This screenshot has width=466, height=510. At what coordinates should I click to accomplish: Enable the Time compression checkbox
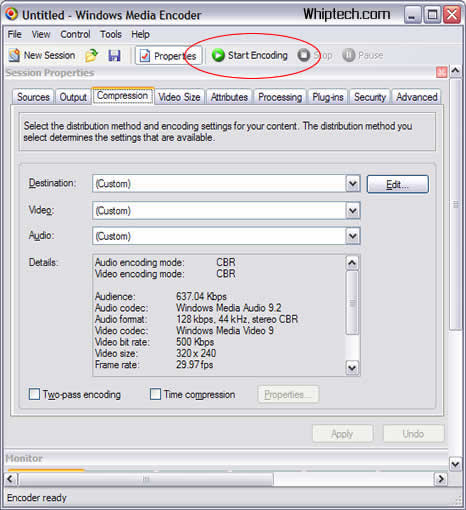(155, 394)
